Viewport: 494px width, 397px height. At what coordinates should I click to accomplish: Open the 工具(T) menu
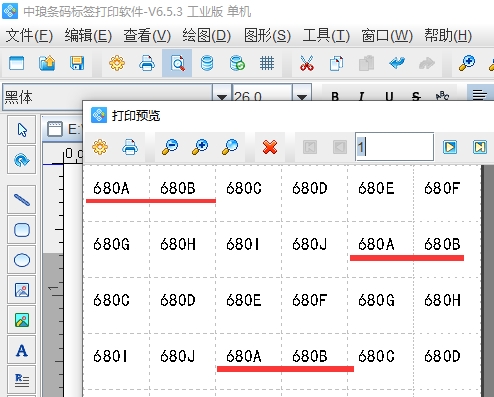coord(326,36)
